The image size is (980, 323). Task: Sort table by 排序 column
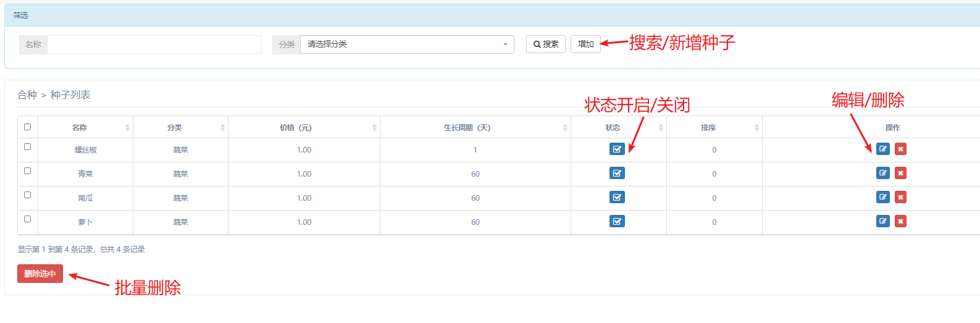pyautogui.click(x=714, y=127)
